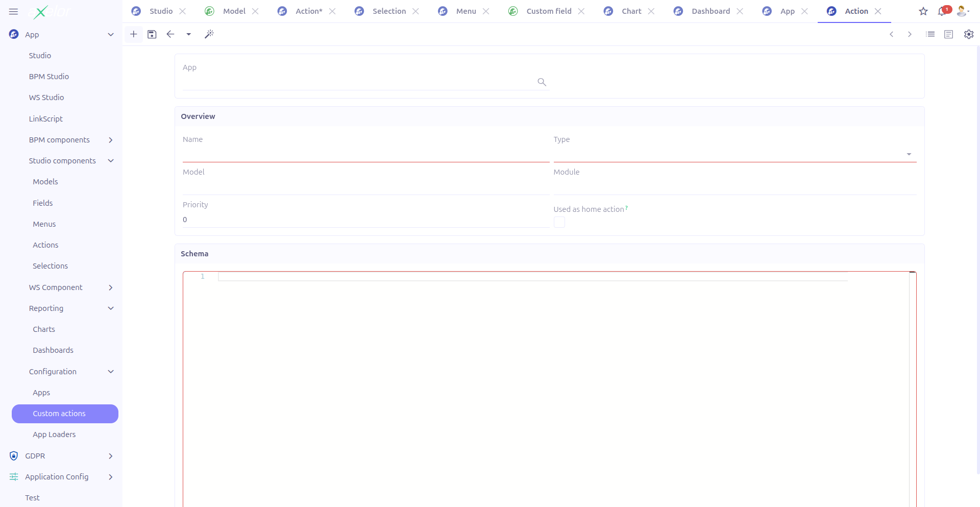Click the back arrow icon
This screenshot has height=507, width=980.
click(170, 34)
